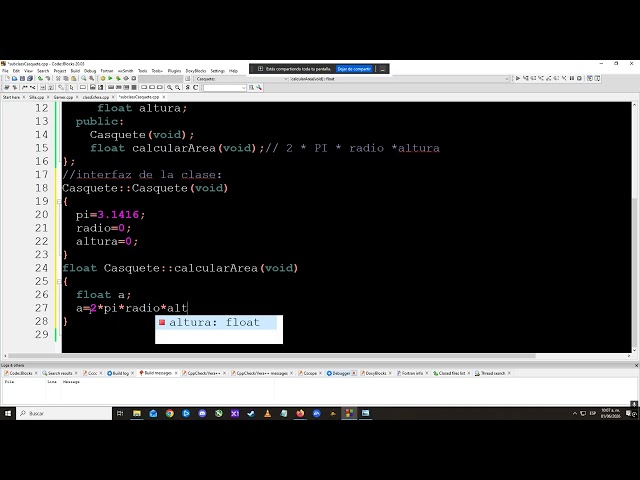Viewport: 640px width, 480px height.
Task: Collapse the fold marker at line 25
Action: coord(59,281)
